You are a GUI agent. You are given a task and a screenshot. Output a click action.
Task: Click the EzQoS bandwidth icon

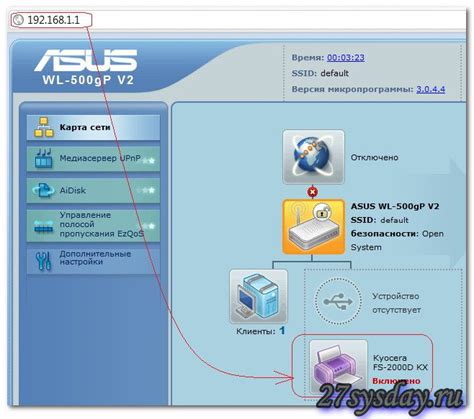[44, 226]
